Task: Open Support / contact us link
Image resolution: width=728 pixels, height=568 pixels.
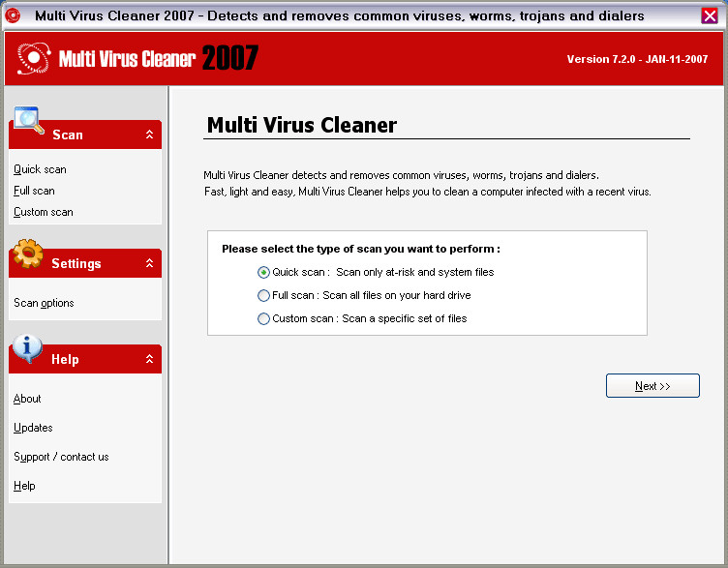Action: [61, 457]
